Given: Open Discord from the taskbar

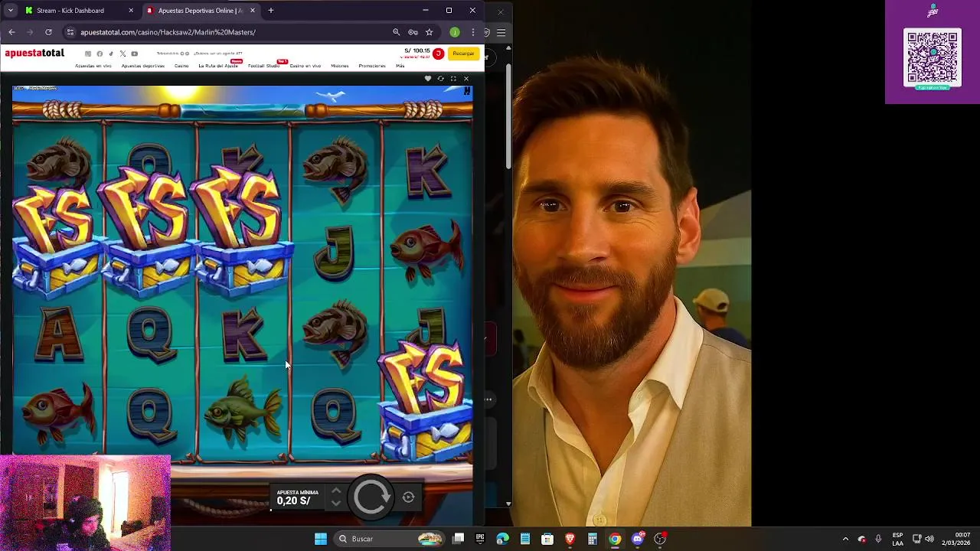Looking at the screenshot, I should click(x=637, y=539).
